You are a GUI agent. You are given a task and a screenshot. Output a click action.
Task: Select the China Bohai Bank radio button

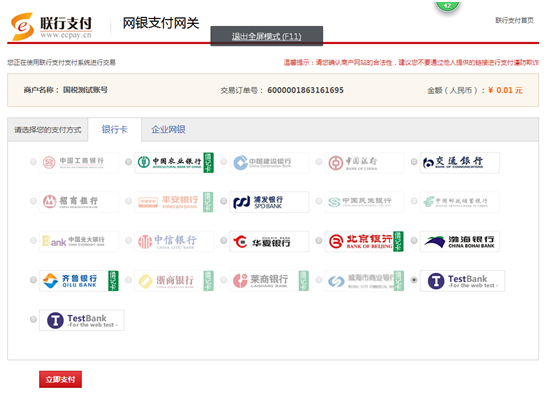[x=414, y=241]
